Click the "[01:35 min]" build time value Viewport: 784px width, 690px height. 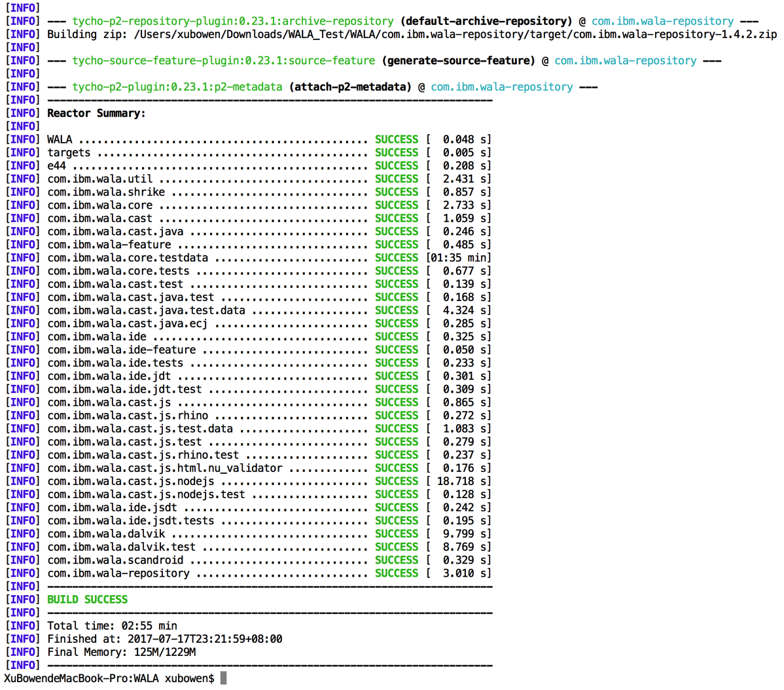[x=459, y=258]
